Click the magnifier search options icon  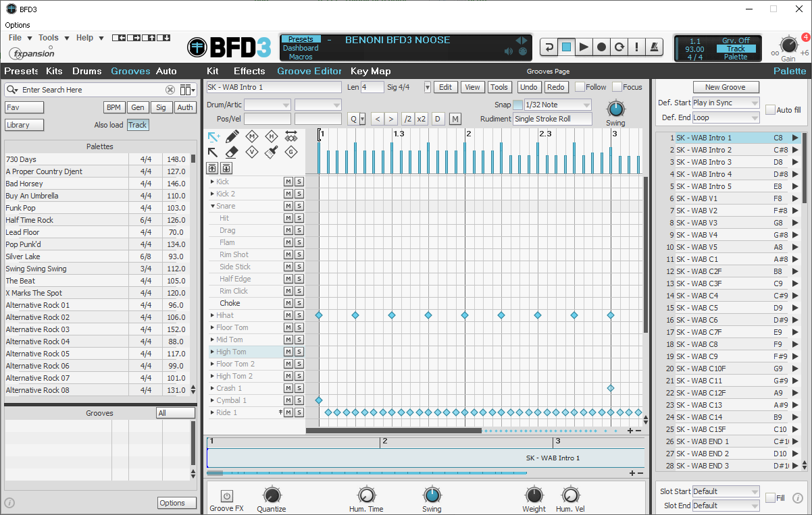click(x=12, y=90)
